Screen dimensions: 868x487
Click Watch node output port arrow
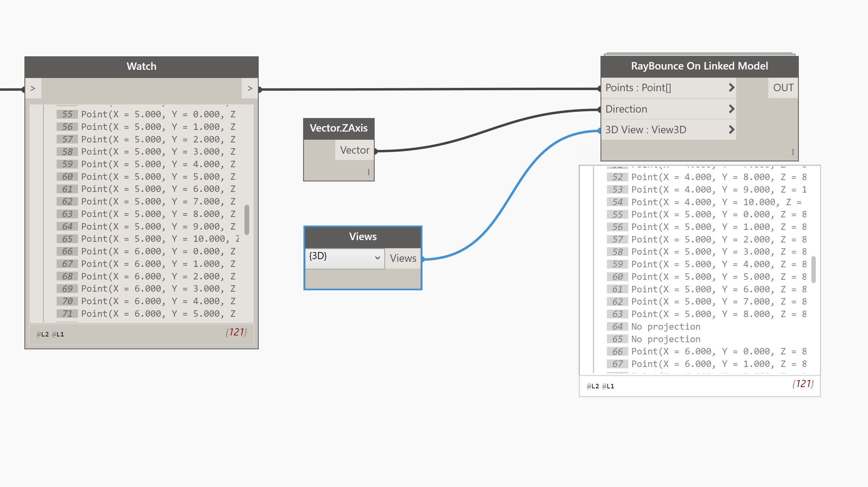(250, 89)
